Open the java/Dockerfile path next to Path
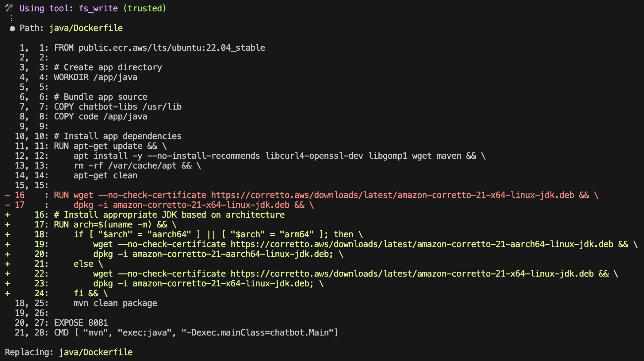Viewport: 644px width, 361px height. [86, 28]
